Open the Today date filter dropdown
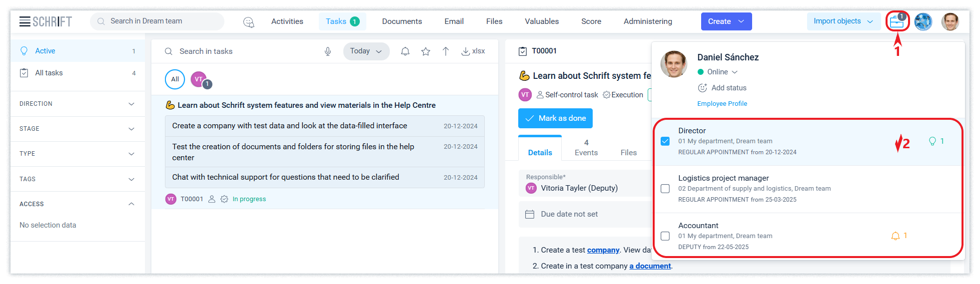The width and height of the screenshot is (980, 284). (366, 51)
